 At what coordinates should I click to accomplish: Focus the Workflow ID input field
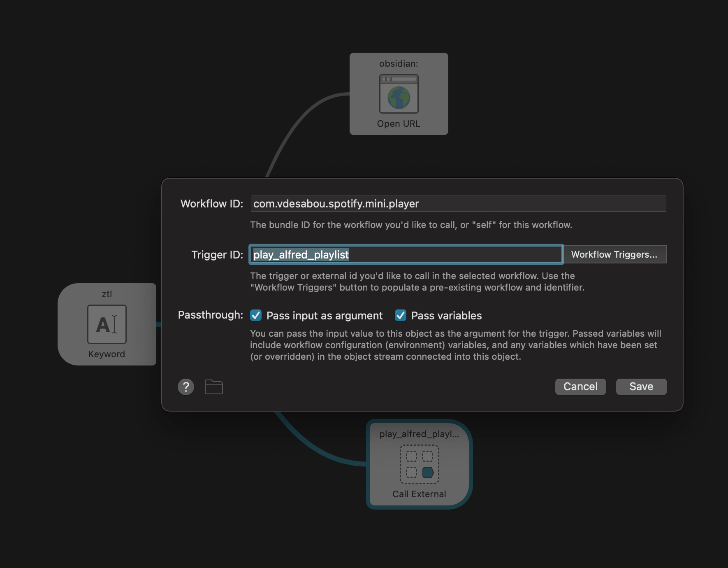coord(458,203)
